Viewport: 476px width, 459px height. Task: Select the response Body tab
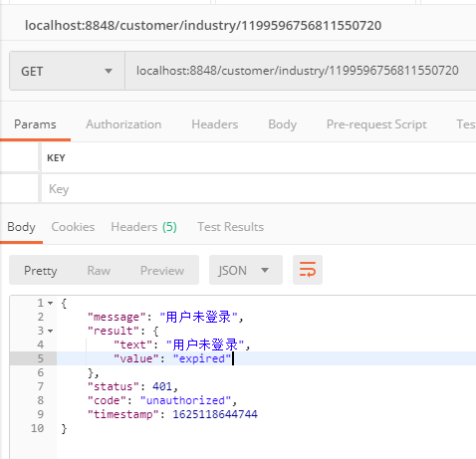21,227
